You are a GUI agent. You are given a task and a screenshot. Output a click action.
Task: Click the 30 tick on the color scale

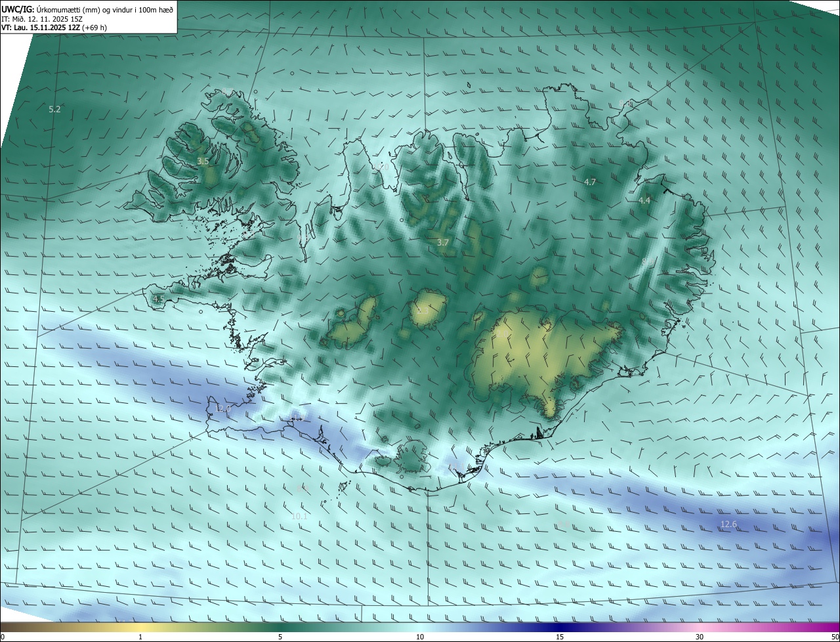point(700,637)
